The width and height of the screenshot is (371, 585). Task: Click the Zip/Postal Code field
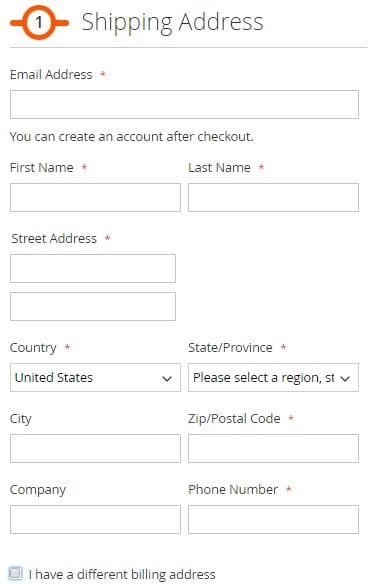click(273, 448)
